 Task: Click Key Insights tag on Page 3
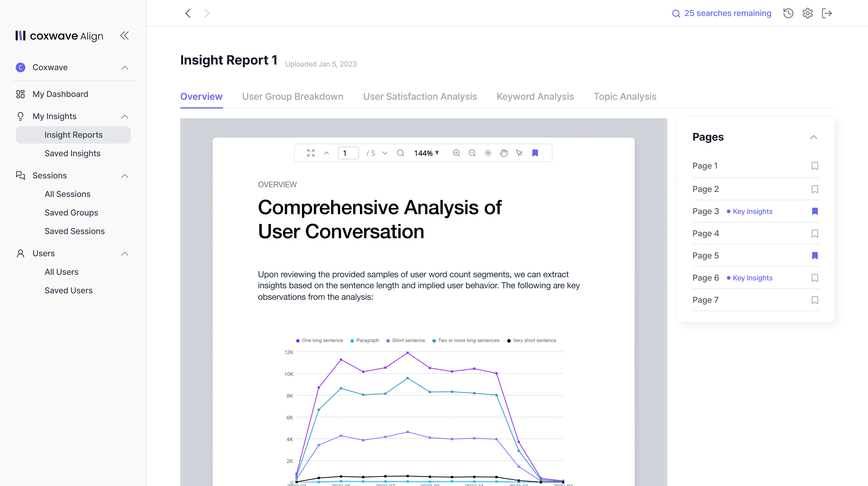(749, 211)
